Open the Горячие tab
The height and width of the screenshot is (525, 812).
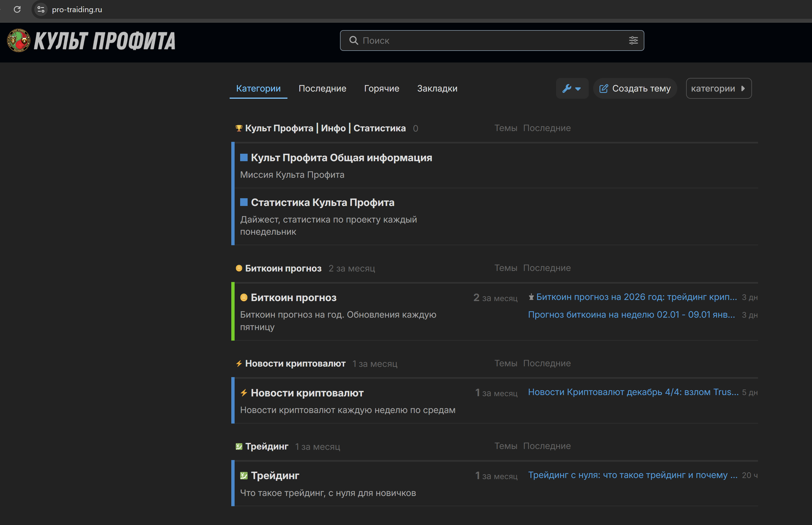(382, 89)
